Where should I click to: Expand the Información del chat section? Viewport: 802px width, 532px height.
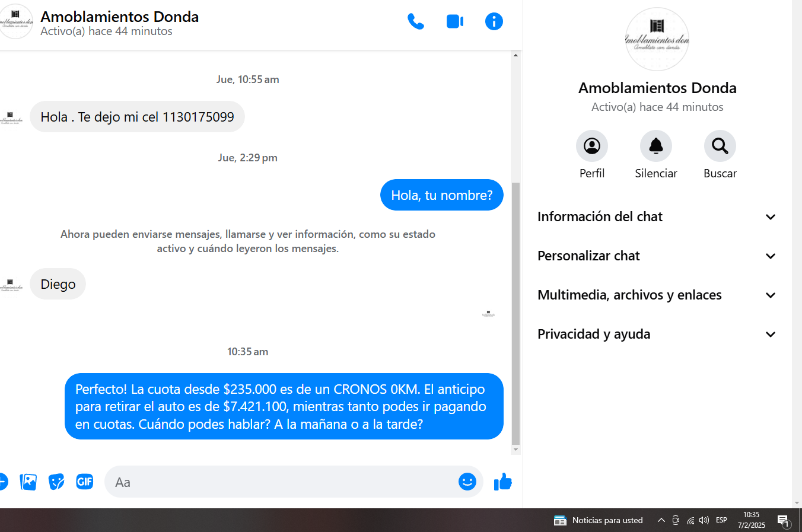point(657,217)
